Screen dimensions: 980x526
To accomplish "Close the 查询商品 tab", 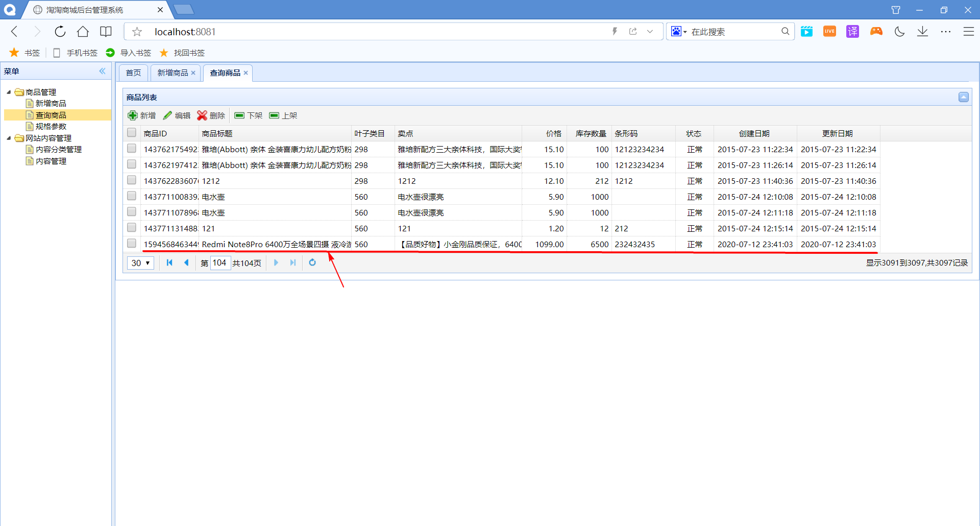I will [246, 73].
